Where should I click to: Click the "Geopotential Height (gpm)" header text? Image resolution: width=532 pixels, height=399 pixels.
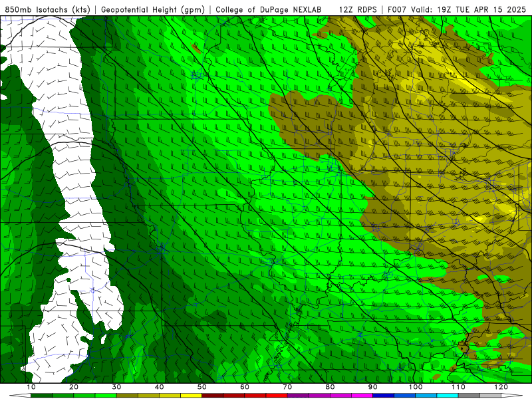coord(153,9)
